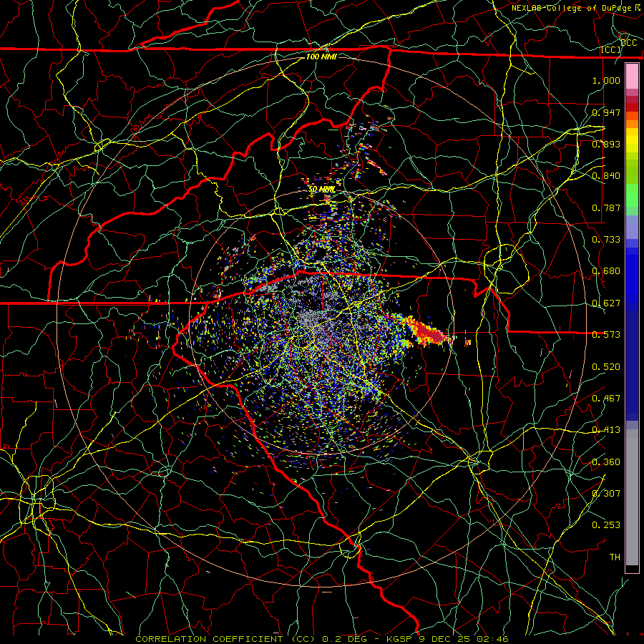Select the 0.253 legend value
The width and height of the screenshot is (644, 644).
coord(606,525)
